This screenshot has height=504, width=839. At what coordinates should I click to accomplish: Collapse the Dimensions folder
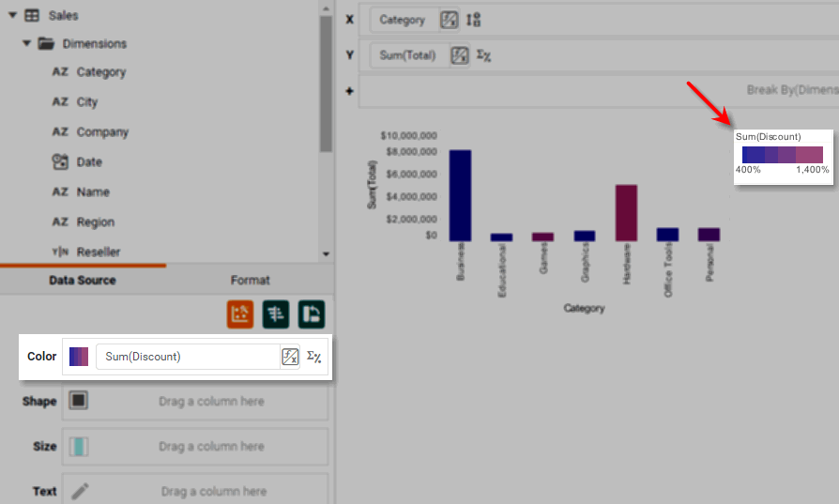tap(27, 44)
